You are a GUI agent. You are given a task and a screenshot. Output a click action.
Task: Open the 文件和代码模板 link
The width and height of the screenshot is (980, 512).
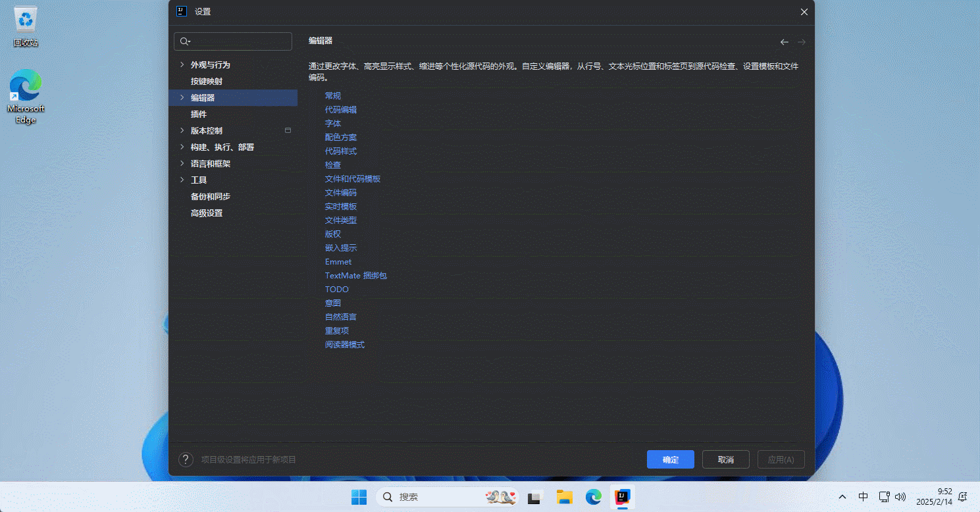point(353,178)
